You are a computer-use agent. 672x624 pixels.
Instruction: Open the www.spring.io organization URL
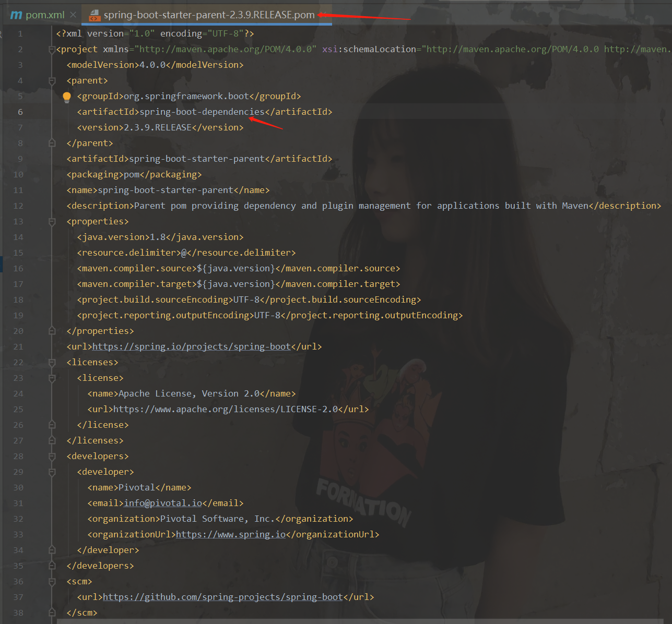[230, 535]
